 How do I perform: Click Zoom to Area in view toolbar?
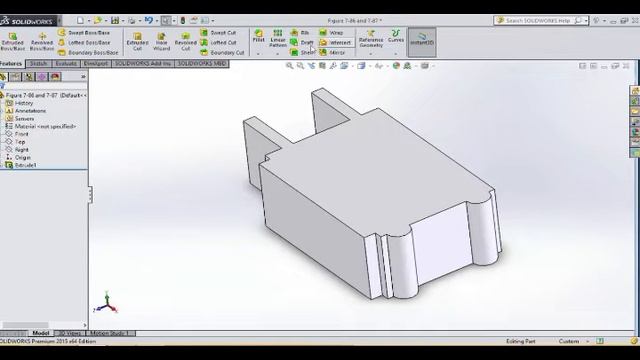click(x=300, y=66)
